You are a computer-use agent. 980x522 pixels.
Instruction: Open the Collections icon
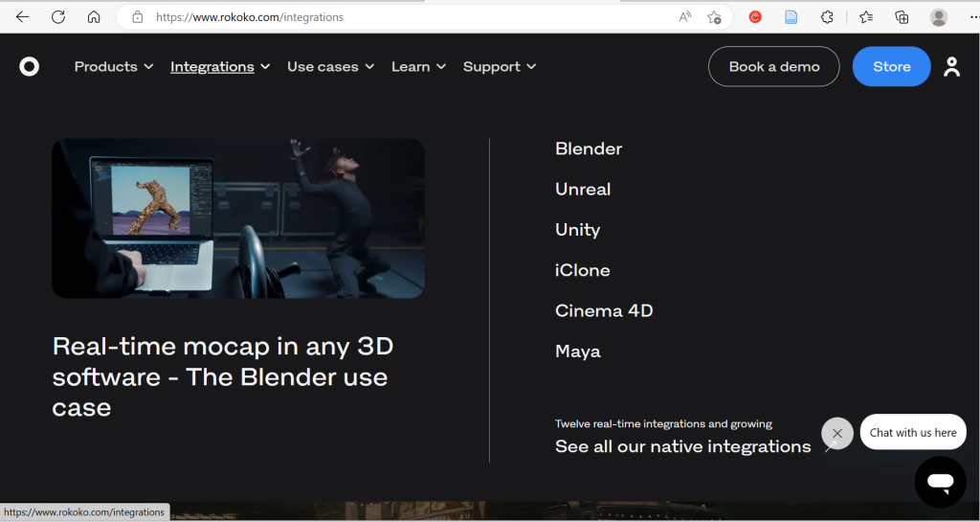click(x=902, y=17)
